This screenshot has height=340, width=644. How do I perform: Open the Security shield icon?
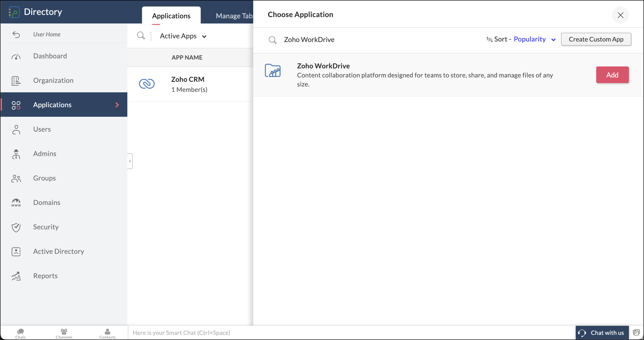point(16,227)
